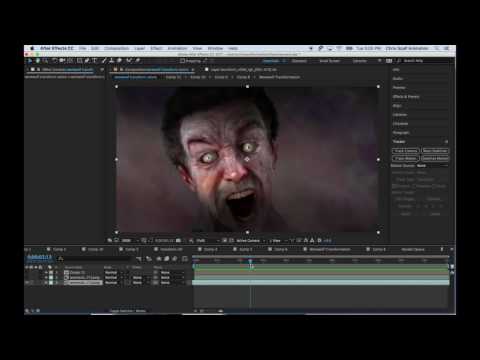Open the Animation menu
Viewport: 480px width, 360px height.
(x=177, y=48)
